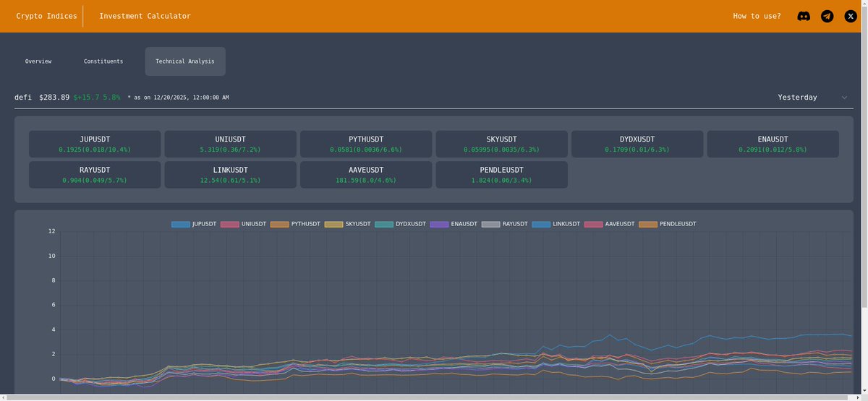Switch to the Constituents tab
The width and height of the screenshot is (868, 401).
[103, 61]
